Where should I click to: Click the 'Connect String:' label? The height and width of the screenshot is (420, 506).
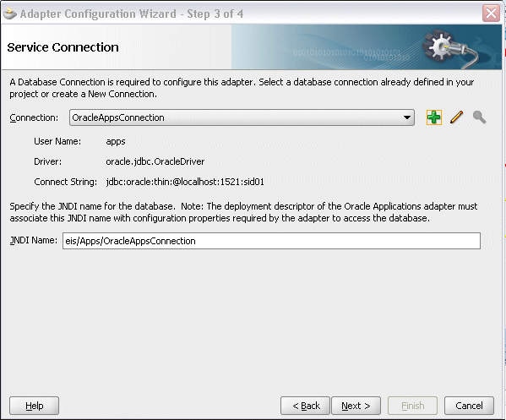click(x=66, y=182)
